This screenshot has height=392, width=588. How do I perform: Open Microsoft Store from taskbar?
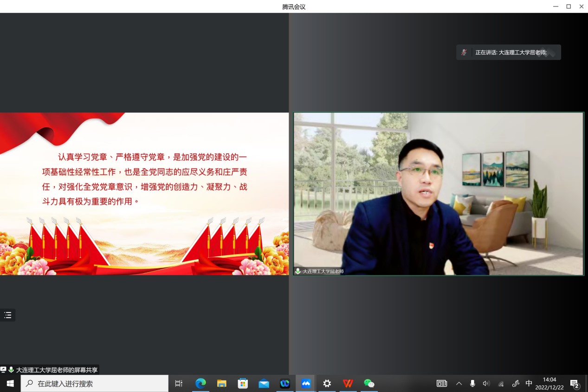(x=243, y=384)
